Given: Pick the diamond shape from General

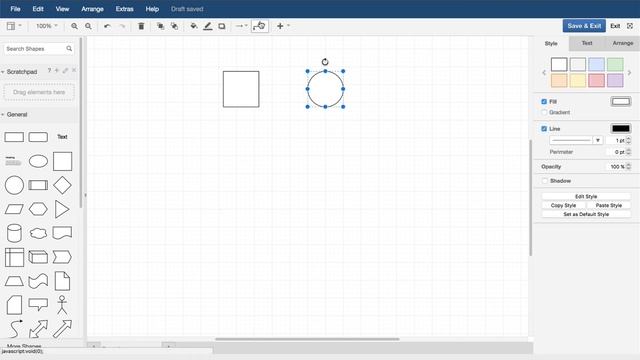Looking at the screenshot, I should 62,185.
